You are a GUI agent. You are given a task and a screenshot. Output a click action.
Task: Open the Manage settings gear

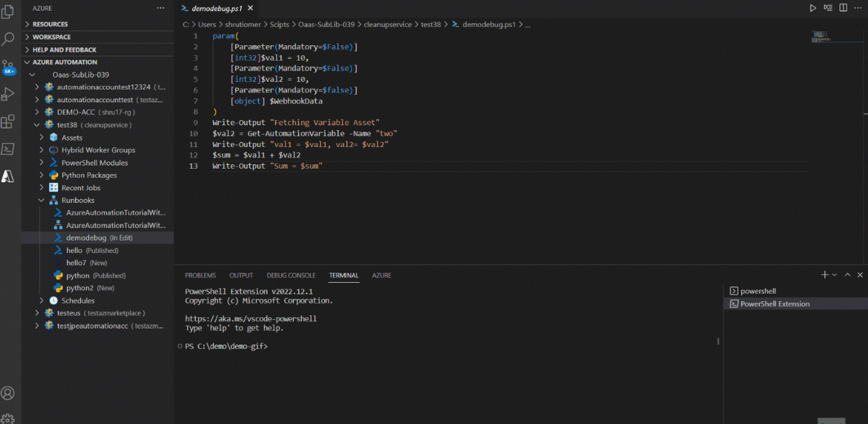[7, 418]
